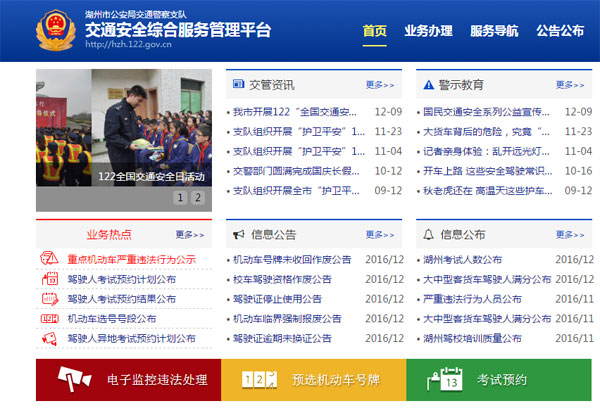This screenshot has height=413, width=600.
Task: Open 湖州考试人数公布 link
Action: click(462, 260)
